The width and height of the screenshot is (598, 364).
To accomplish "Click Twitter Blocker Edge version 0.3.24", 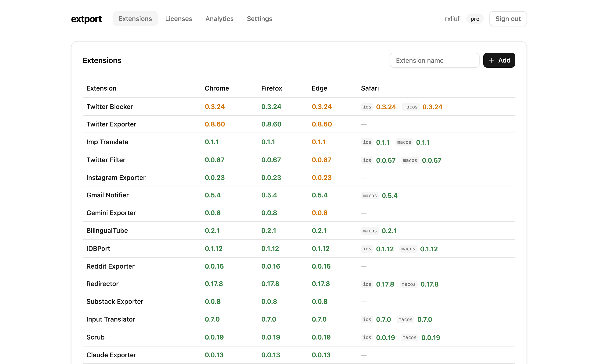I will point(322,107).
